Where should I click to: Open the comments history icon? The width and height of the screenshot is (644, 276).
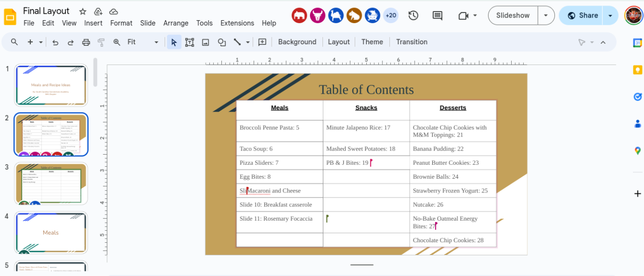437,16
